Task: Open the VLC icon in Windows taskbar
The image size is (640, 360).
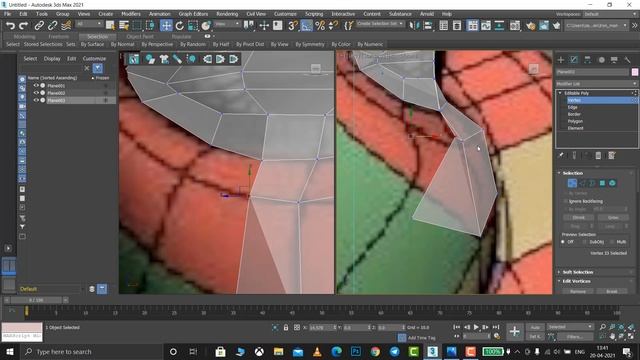Action: coord(317,351)
